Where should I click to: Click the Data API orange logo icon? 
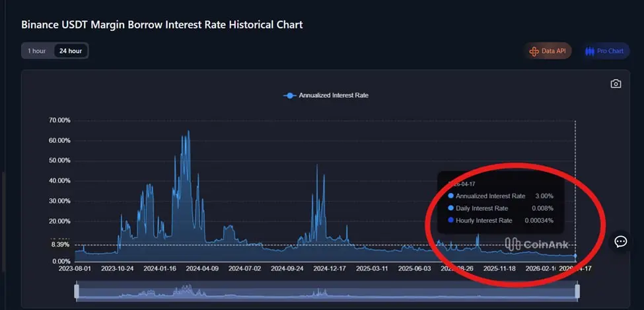(534, 52)
